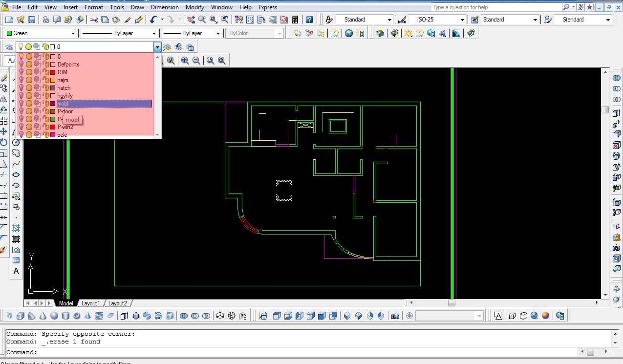The height and width of the screenshot is (364, 623).
Task: Click the Match Properties paintbrush icon
Action: pyautogui.click(x=128, y=20)
